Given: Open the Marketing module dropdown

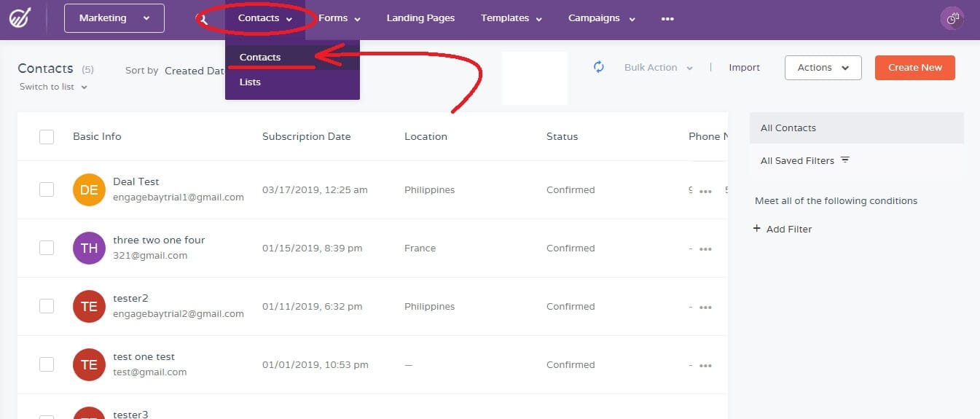Looking at the screenshot, I should 114,18.
